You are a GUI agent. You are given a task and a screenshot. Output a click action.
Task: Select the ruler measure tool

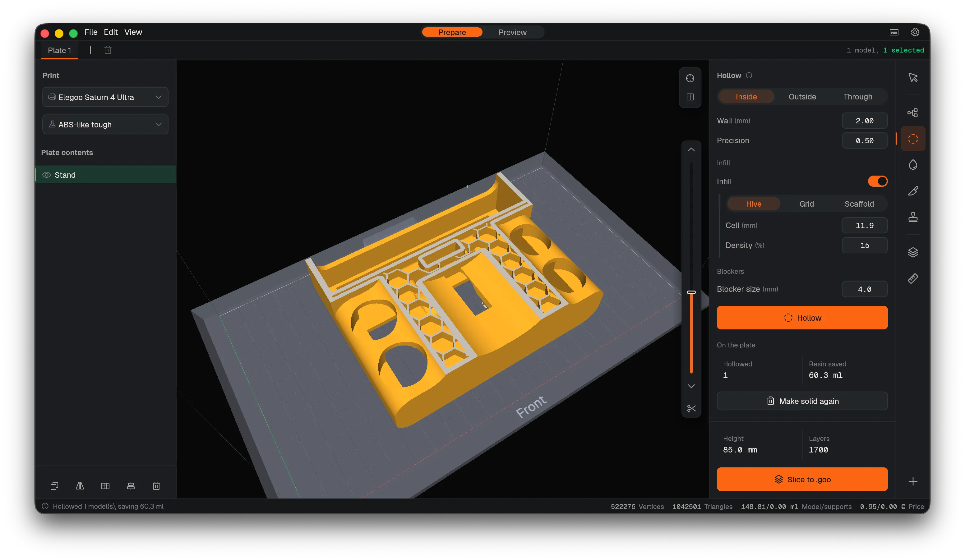[x=912, y=278]
